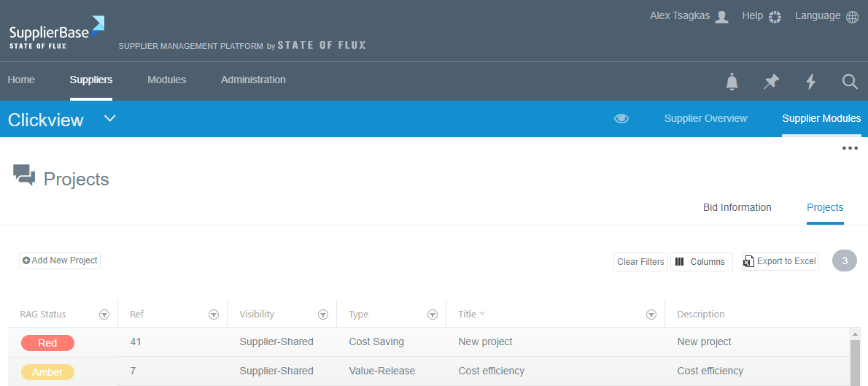
Task: Click the RAG Status column filter icon
Action: 104,314
